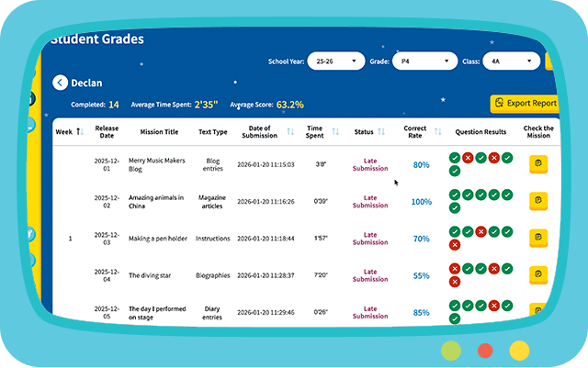
Task: Open School Year dropdown showing 25-26
Action: click(x=336, y=61)
